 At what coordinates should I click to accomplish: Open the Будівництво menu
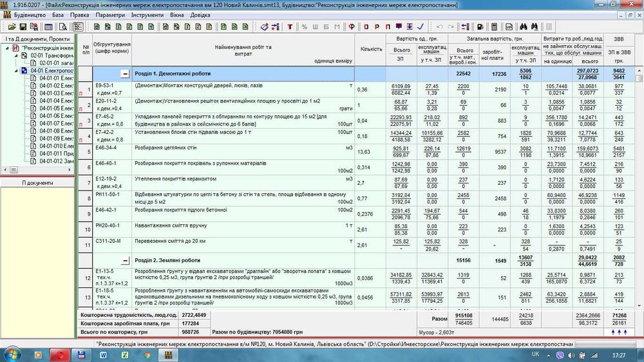[30, 15]
